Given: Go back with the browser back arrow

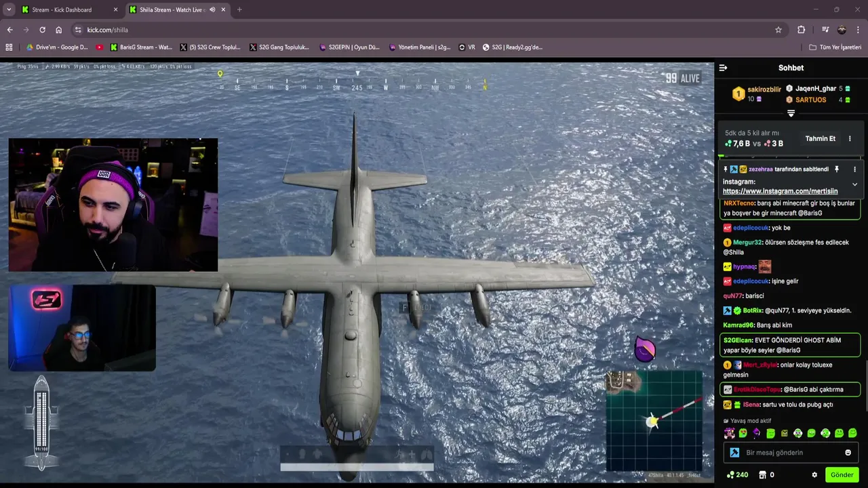Looking at the screenshot, I should point(9,30).
